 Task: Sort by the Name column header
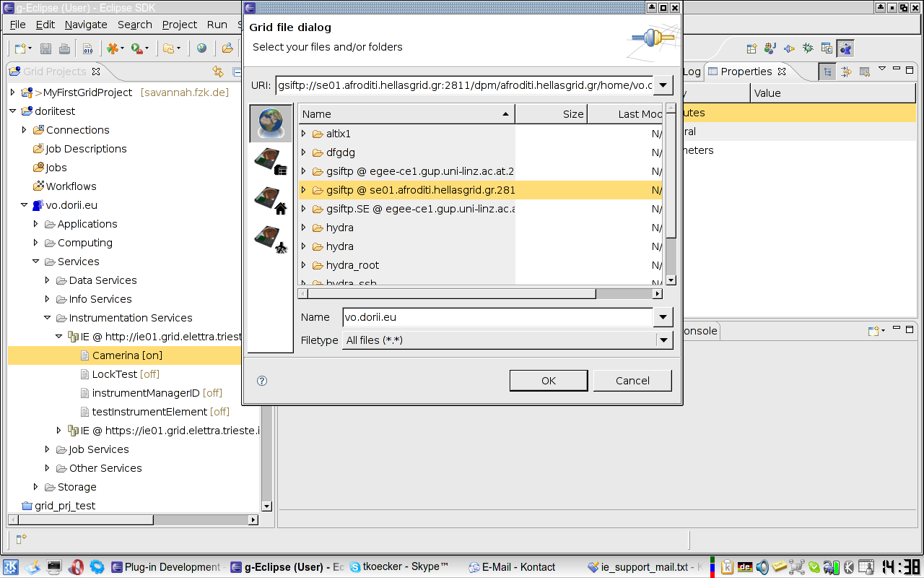pyautogui.click(x=406, y=114)
